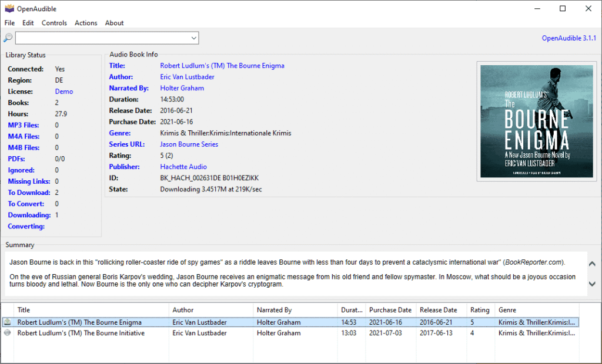
Task: Open the About menu
Action: pyautogui.click(x=115, y=23)
